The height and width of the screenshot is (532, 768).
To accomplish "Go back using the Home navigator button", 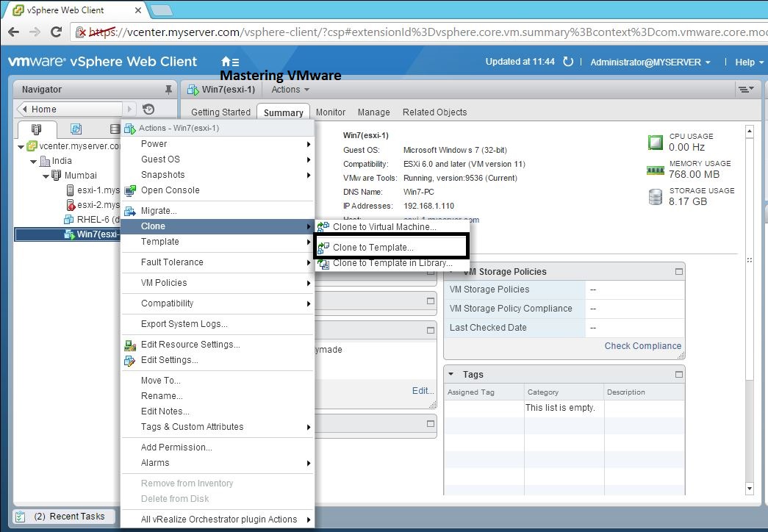I will pyautogui.click(x=70, y=109).
